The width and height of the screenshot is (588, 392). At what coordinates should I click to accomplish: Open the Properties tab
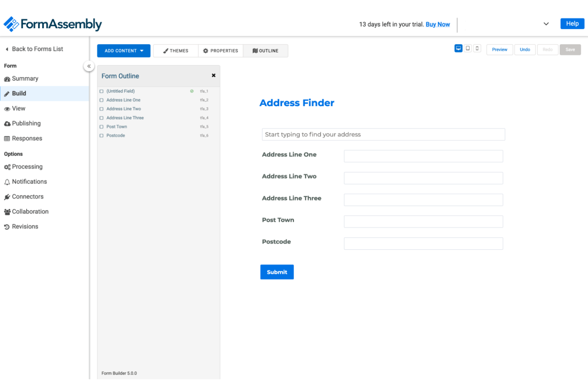(220, 50)
